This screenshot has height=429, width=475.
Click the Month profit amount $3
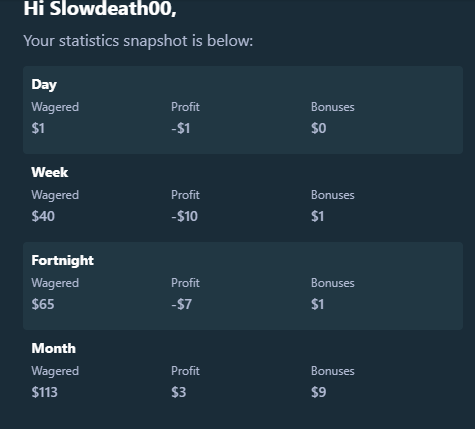tap(179, 392)
